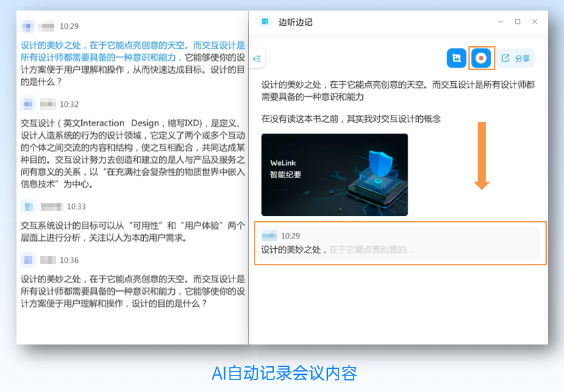Stop the active recording button

click(481, 58)
